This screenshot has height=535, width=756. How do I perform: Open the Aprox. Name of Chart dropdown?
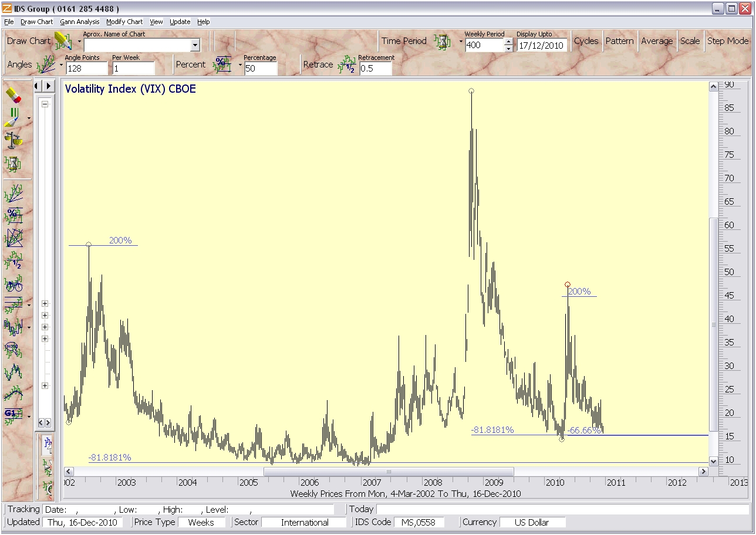195,45
